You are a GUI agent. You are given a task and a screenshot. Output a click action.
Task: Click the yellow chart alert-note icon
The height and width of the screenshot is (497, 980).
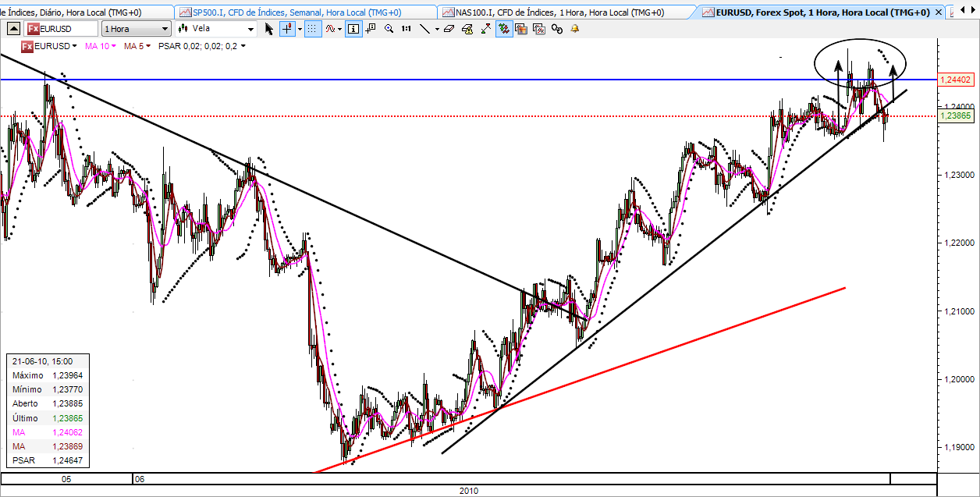467,28
